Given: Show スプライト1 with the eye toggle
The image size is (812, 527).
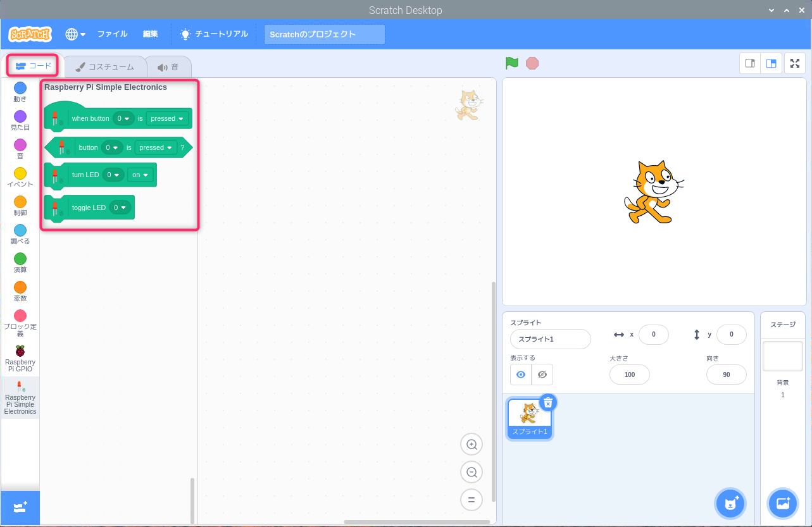Looking at the screenshot, I should point(520,375).
